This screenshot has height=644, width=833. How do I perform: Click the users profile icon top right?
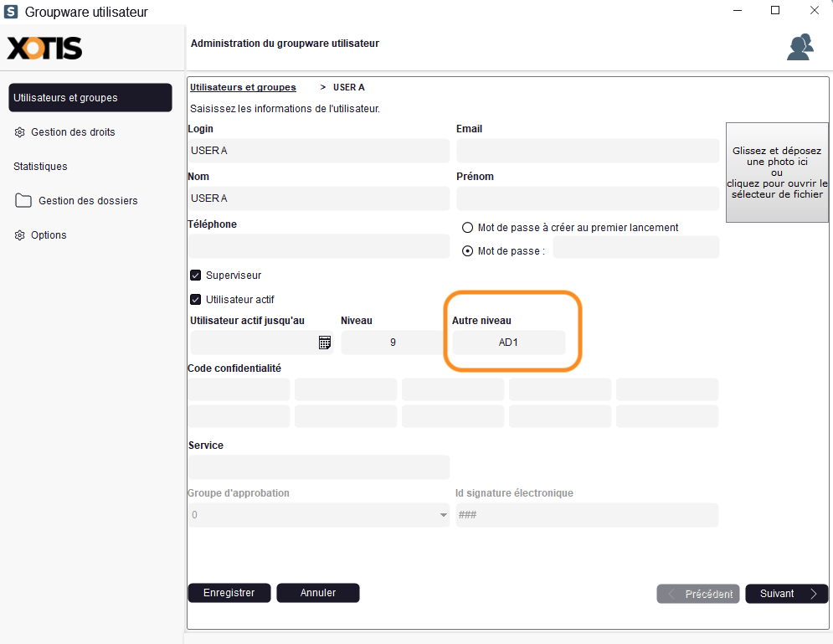tap(800, 47)
